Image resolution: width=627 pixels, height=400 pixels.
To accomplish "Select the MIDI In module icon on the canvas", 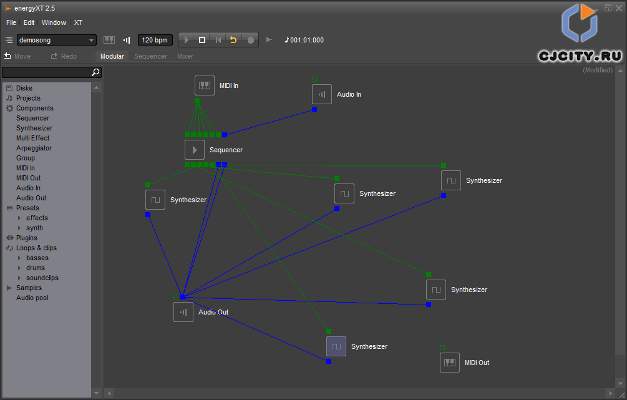I will point(204,85).
